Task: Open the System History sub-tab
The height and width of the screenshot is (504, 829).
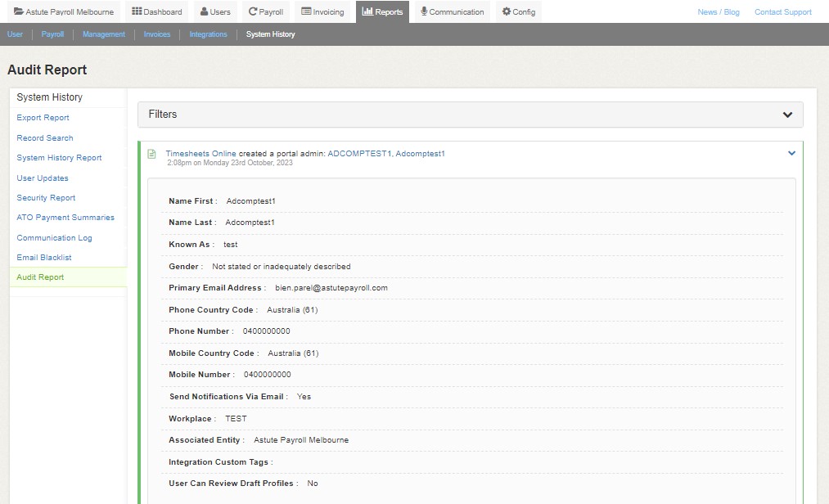Action: pos(270,34)
